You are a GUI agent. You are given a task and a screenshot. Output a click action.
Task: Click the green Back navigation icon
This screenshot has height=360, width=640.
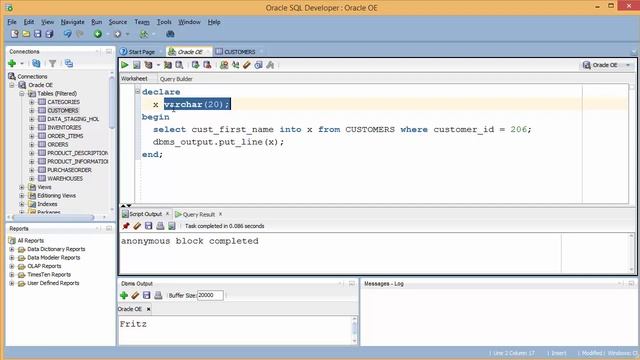pyautogui.click(x=98, y=34)
